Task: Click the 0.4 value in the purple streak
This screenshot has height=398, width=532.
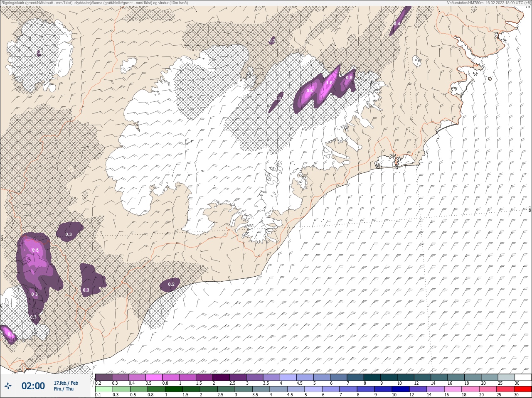Action: (x=397, y=24)
